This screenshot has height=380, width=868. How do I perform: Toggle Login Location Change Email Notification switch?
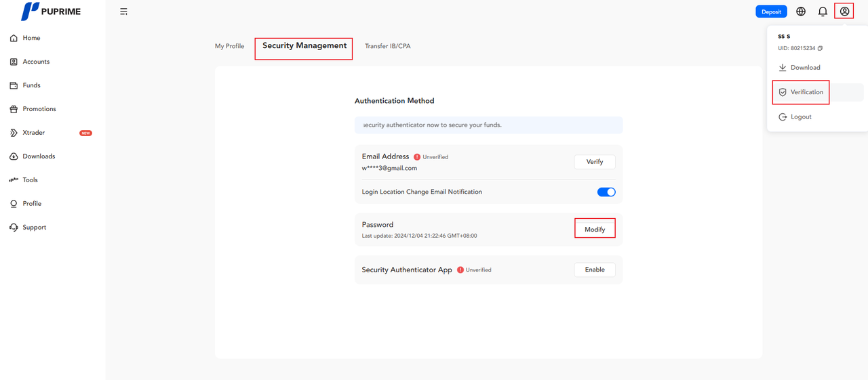pos(606,192)
